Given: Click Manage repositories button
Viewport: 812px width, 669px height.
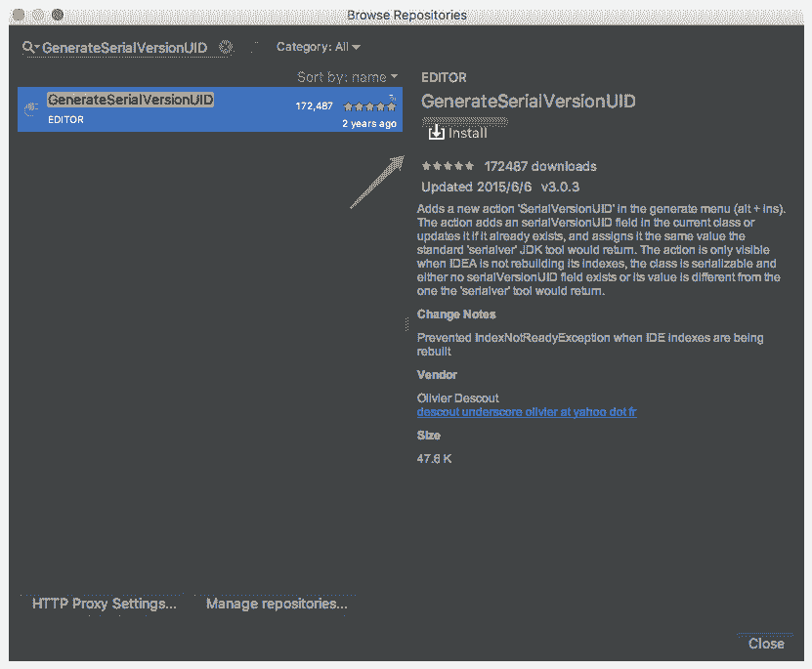Looking at the screenshot, I should pyautogui.click(x=277, y=604).
